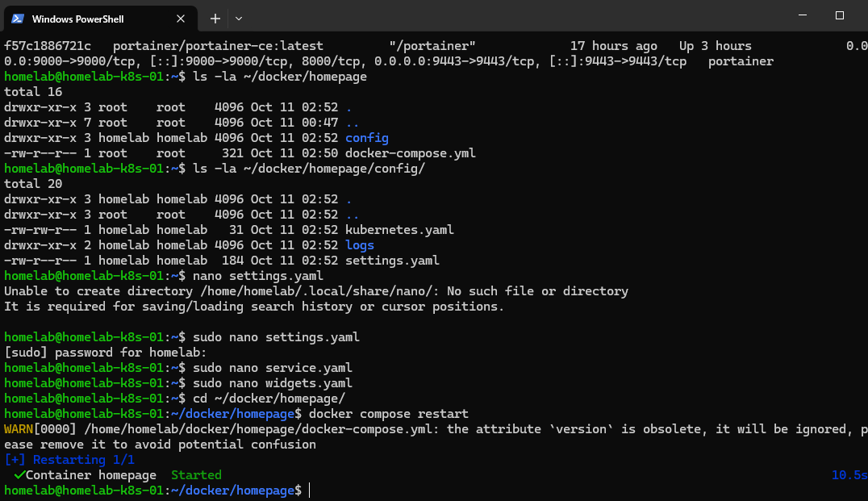
Task: Click the "total 16" line
Action: click(33, 92)
